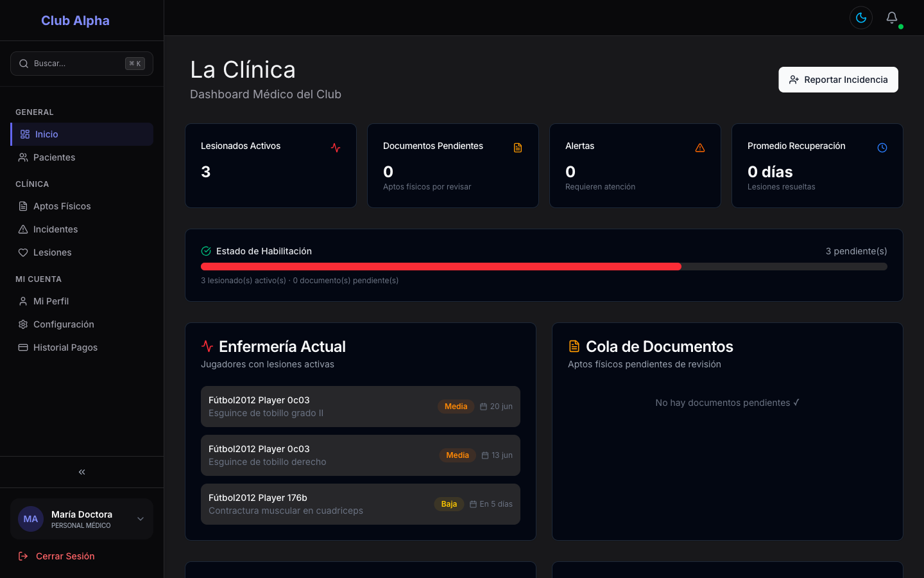The image size is (924, 578).
Task: Click the calendar icon beside 13 jun
Action: pos(485,455)
